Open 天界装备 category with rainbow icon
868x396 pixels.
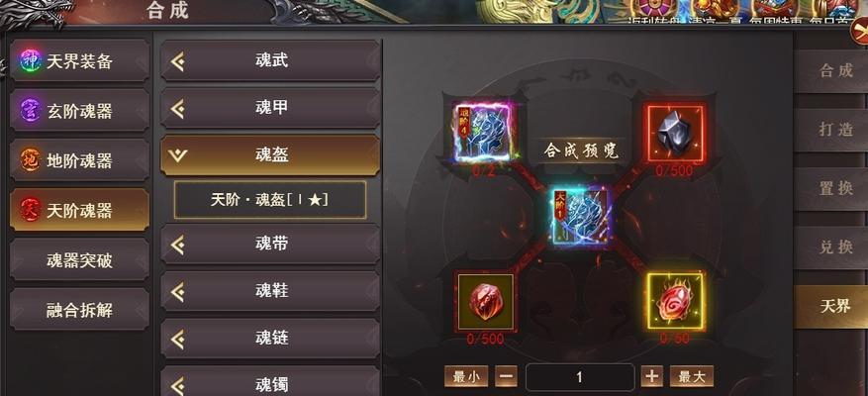pos(79,61)
